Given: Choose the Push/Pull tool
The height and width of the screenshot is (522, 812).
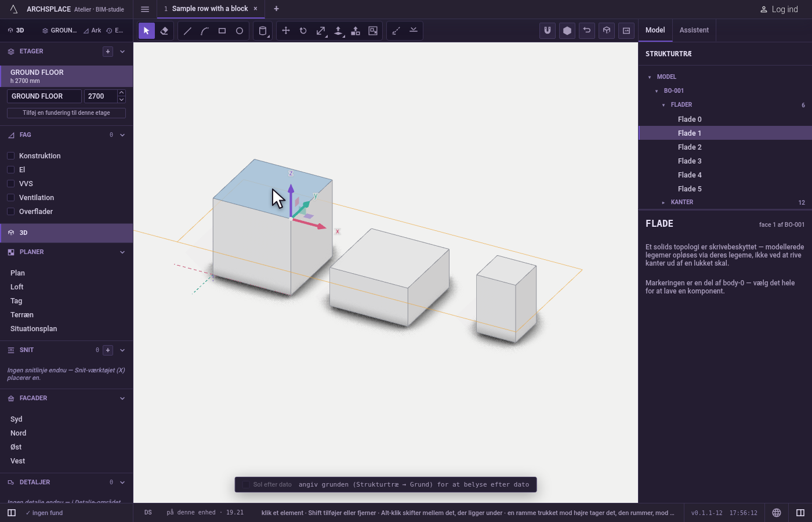Looking at the screenshot, I should pos(338,31).
